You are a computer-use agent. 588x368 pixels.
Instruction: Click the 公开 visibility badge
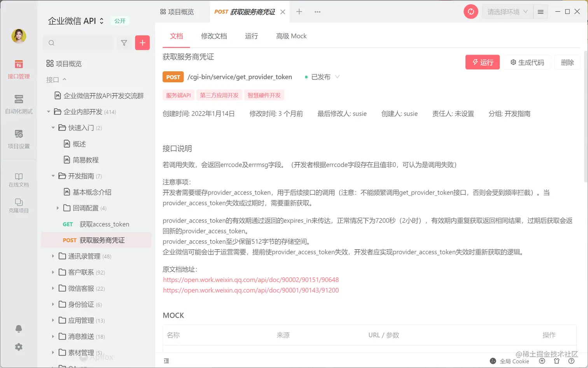point(120,21)
